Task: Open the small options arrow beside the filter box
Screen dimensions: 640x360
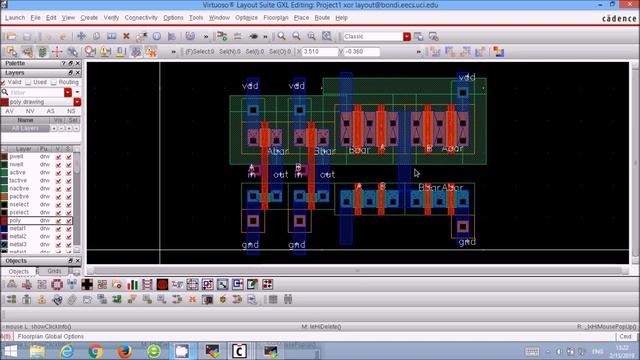Action: click(77, 92)
